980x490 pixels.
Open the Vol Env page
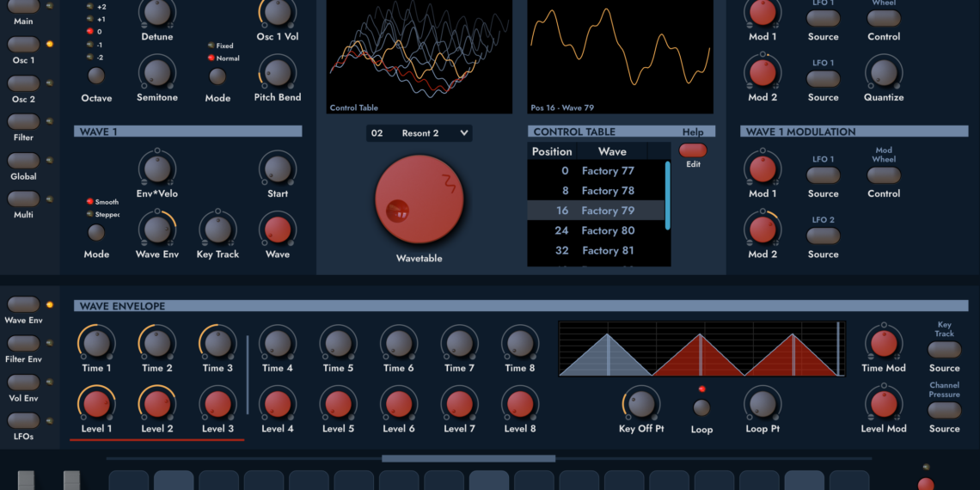(x=24, y=383)
